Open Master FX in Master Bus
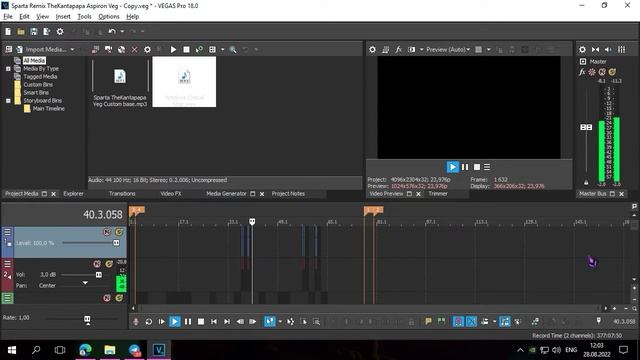This screenshot has width=640, height=360. click(x=582, y=72)
